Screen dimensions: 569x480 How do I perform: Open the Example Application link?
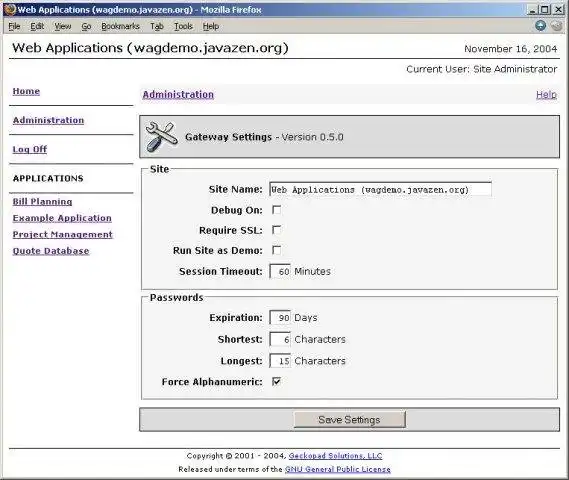62,218
